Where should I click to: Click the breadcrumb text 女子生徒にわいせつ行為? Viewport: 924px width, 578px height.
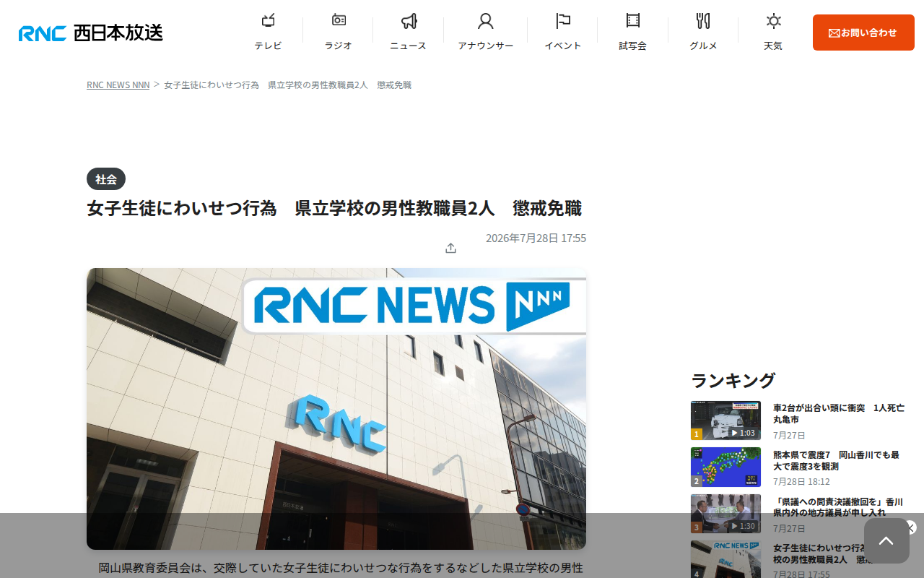coord(287,85)
